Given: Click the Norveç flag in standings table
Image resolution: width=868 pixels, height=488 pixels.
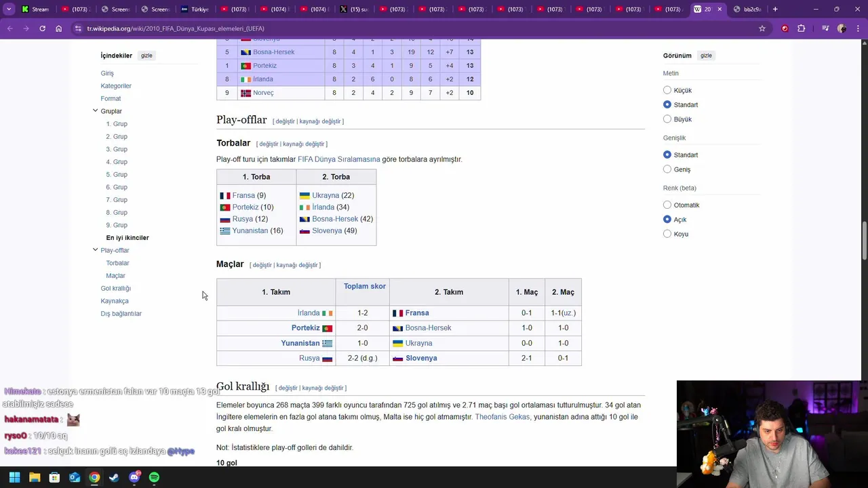Looking at the screenshot, I should tap(245, 93).
